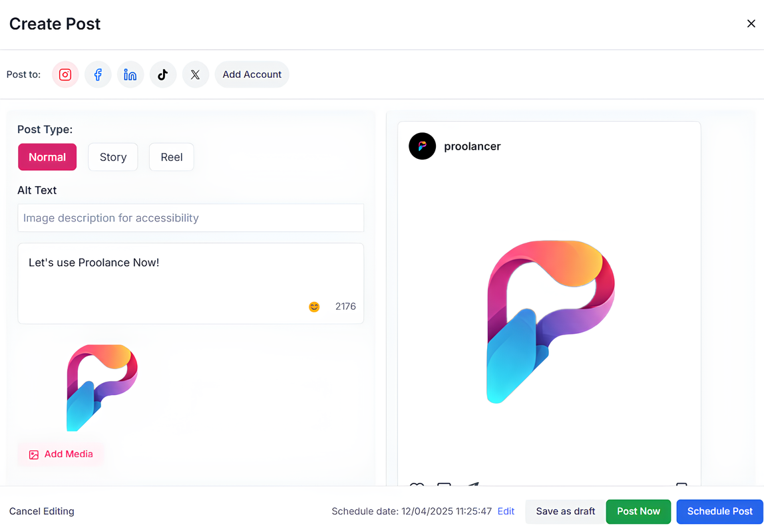Screen dimensions: 764x532
Task: Click the Create Post heading
Action: (55, 24)
